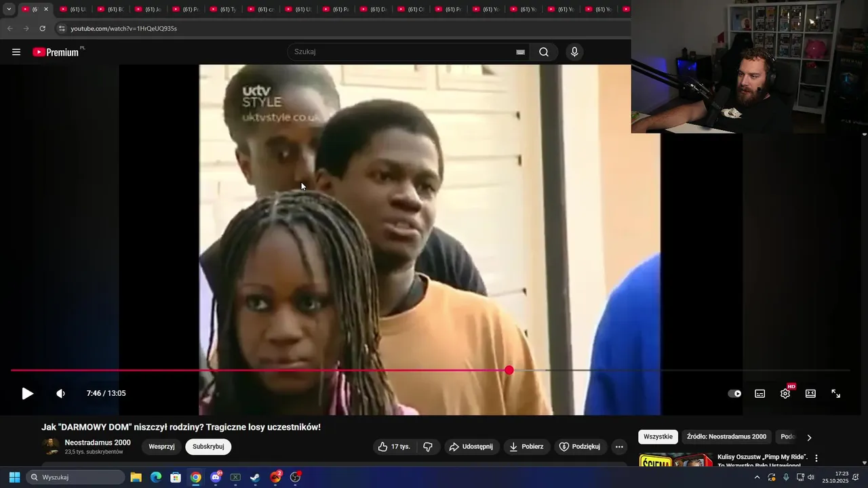868x488 pixels.
Task: Switch to the tab labeled '(61) Ty'
Action: (x=223, y=9)
